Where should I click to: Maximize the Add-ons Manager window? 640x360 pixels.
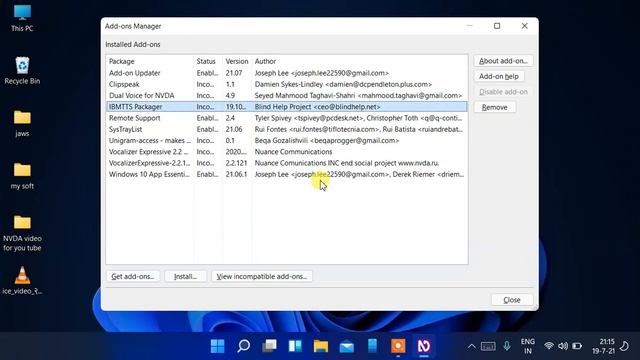[497, 26]
